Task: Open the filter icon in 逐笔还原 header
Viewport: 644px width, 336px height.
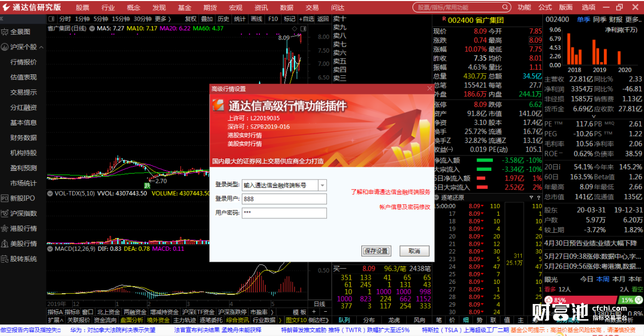Action: 532,198
